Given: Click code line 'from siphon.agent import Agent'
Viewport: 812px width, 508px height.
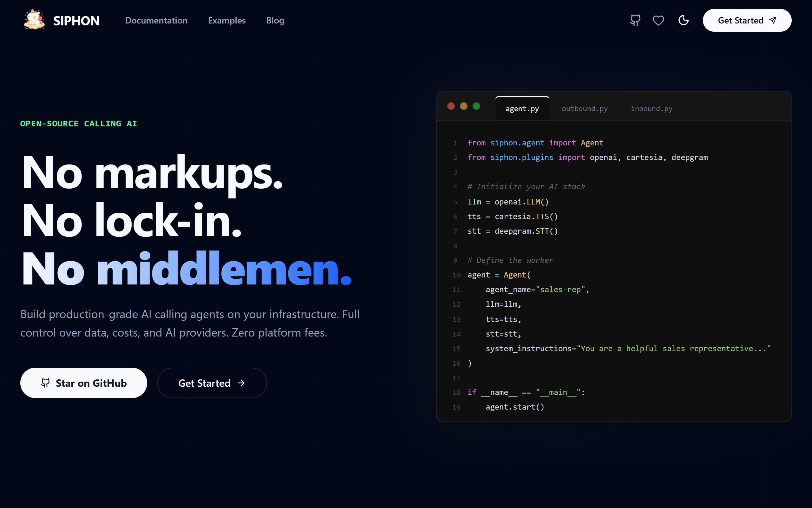Looking at the screenshot, I should click(535, 143).
